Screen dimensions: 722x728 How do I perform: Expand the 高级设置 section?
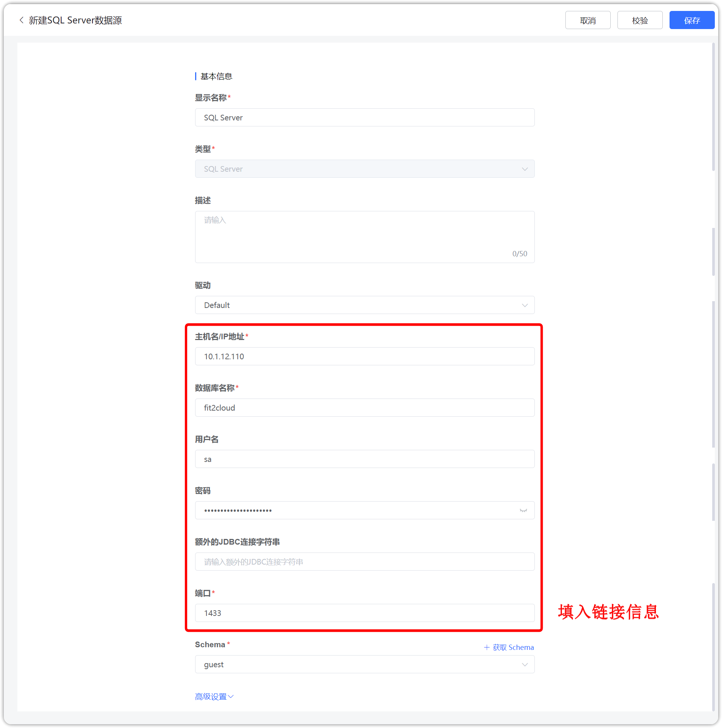point(214,696)
